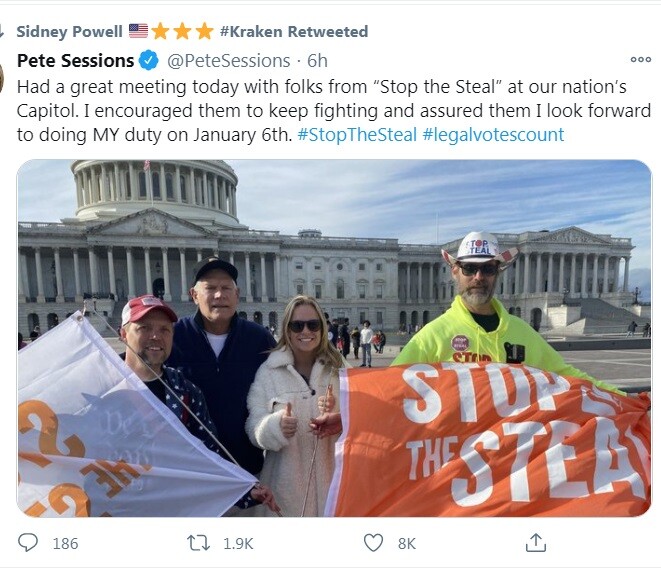This screenshot has height=570, width=661.
Task: Click the @PeteSessions handle
Action: pos(229,61)
